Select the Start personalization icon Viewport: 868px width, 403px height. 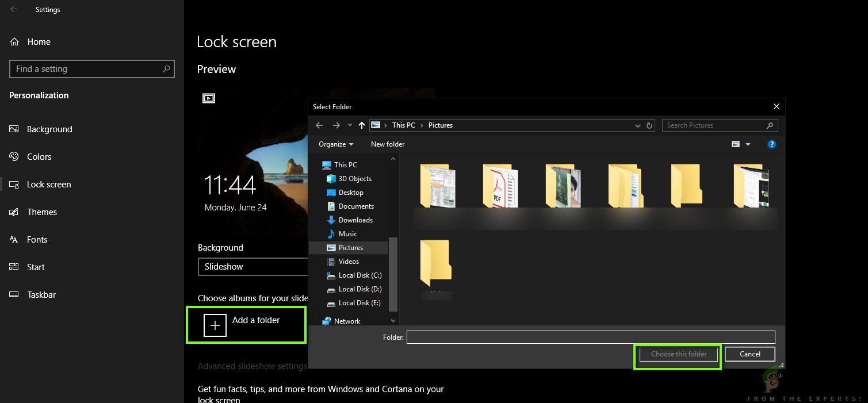tap(14, 267)
